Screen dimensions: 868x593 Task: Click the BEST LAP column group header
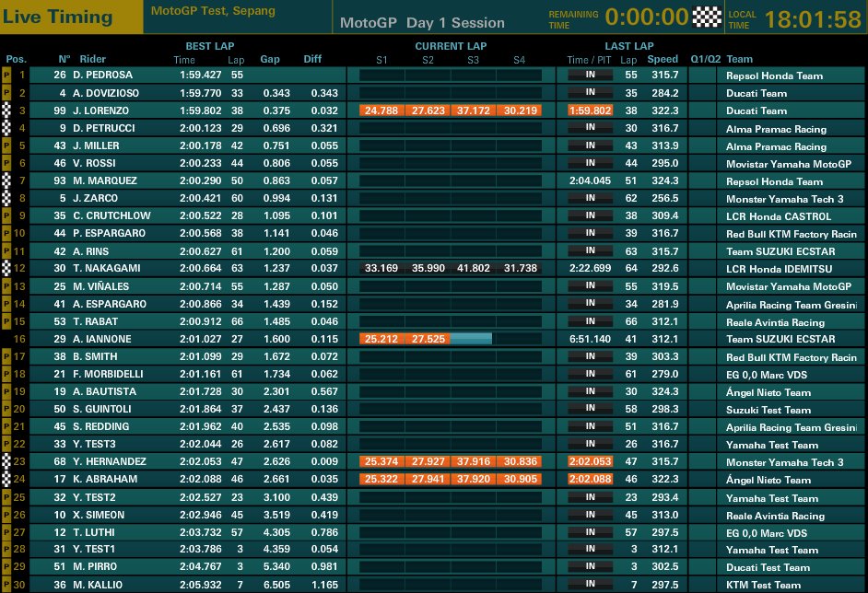[210, 46]
